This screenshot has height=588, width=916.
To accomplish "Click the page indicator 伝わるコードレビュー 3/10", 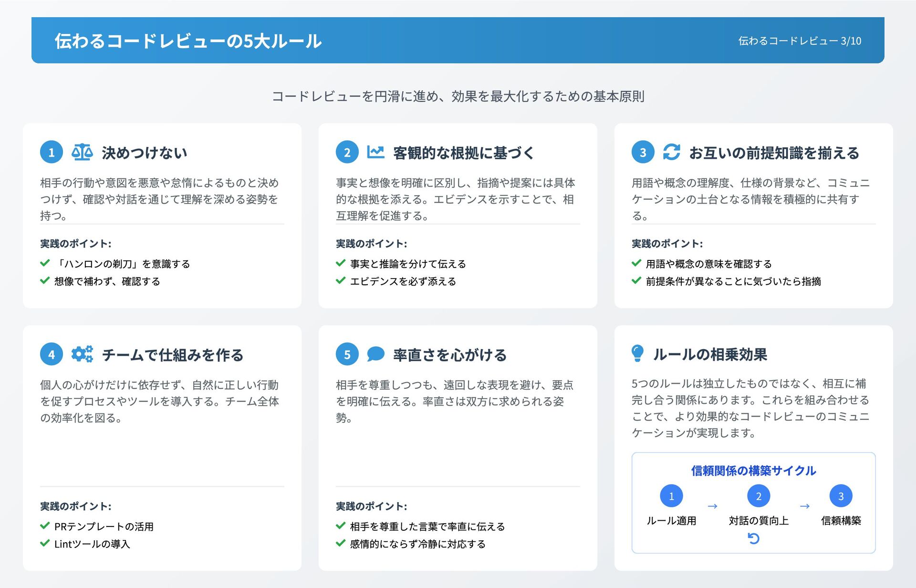I will tap(800, 41).
